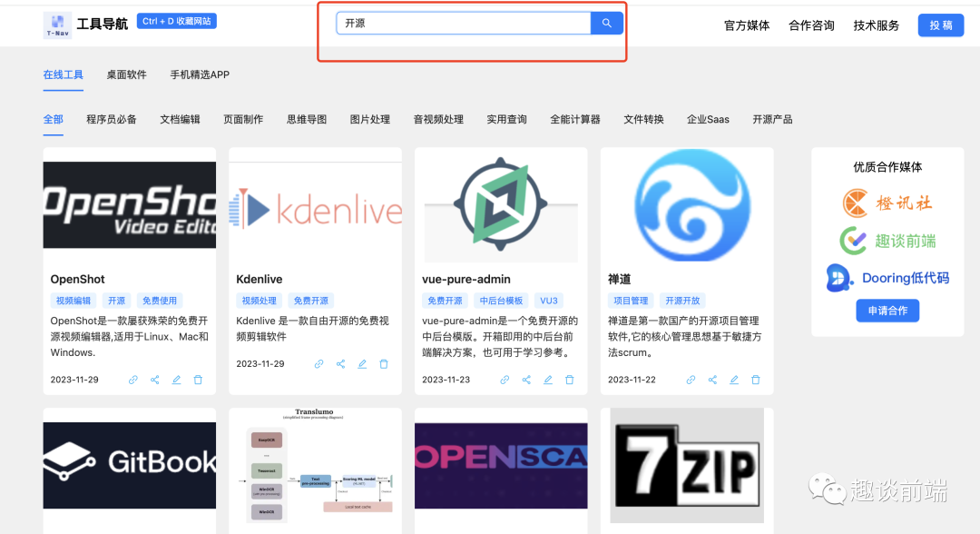Open 官方媒体 in top navigation
Image resolution: width=980 pixels, height=534 pixels.
pos(747,25)
